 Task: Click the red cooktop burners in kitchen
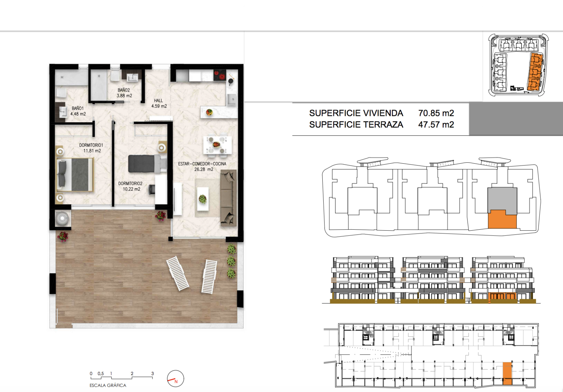220,75
